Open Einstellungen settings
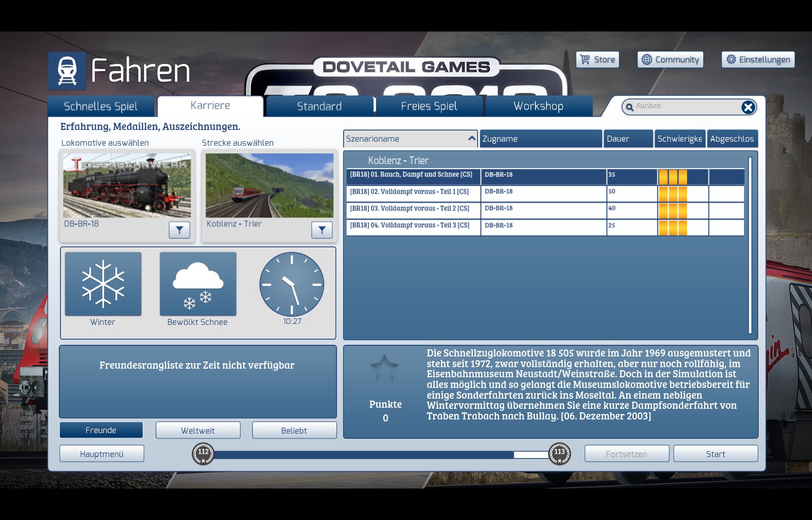812x520 pixels. click(x=758, y=59)
